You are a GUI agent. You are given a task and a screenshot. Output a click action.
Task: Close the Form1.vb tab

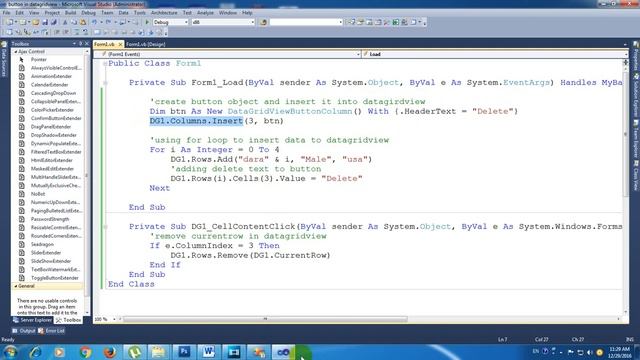click(x=120, y=44)
